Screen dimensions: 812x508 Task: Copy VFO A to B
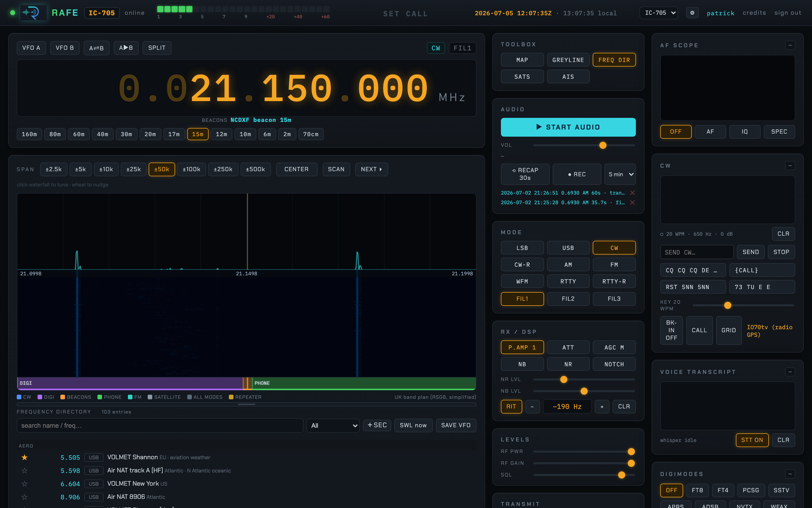(126, 48)
